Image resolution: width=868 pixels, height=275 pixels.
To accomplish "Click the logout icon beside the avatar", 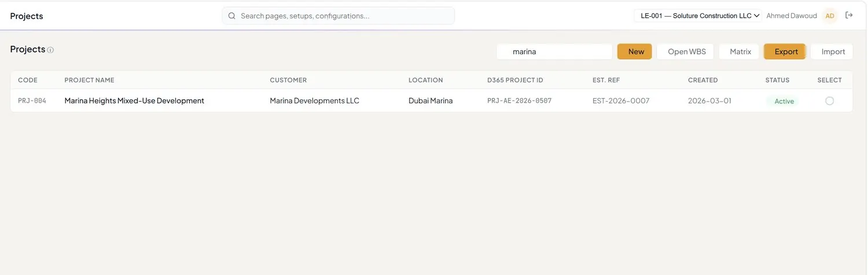I will coord(849,16).
